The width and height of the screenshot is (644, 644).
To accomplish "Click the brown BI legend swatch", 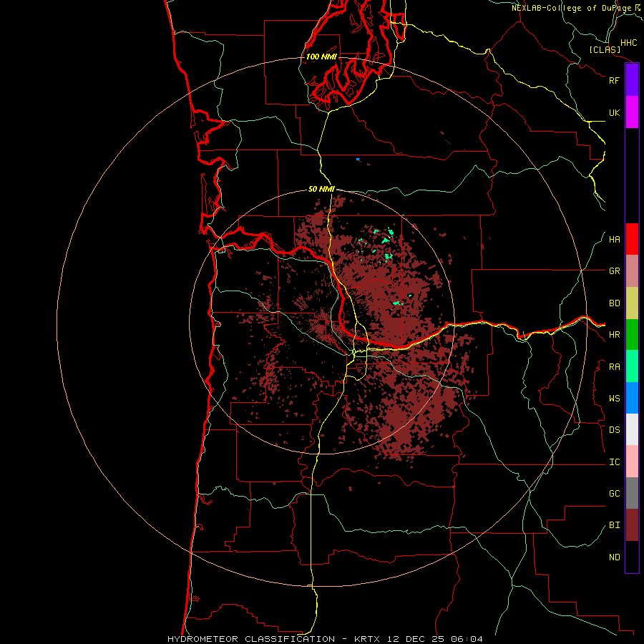I will (632, 525).
